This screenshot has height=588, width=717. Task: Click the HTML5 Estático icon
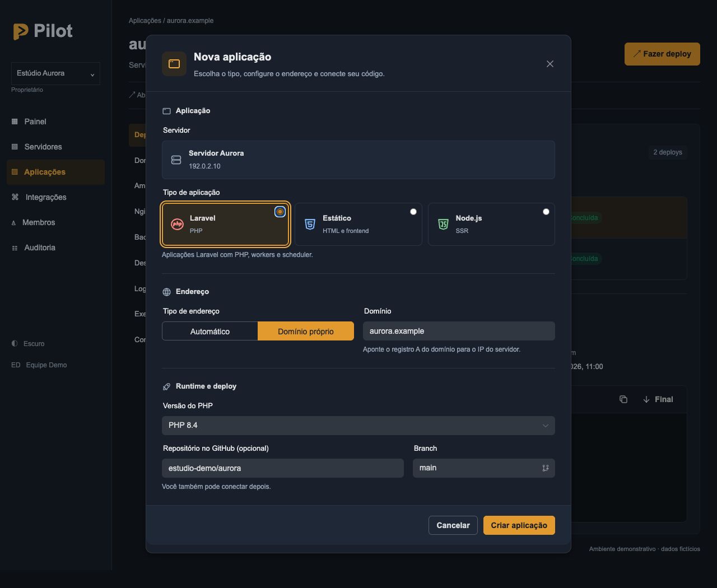point(310,224)
